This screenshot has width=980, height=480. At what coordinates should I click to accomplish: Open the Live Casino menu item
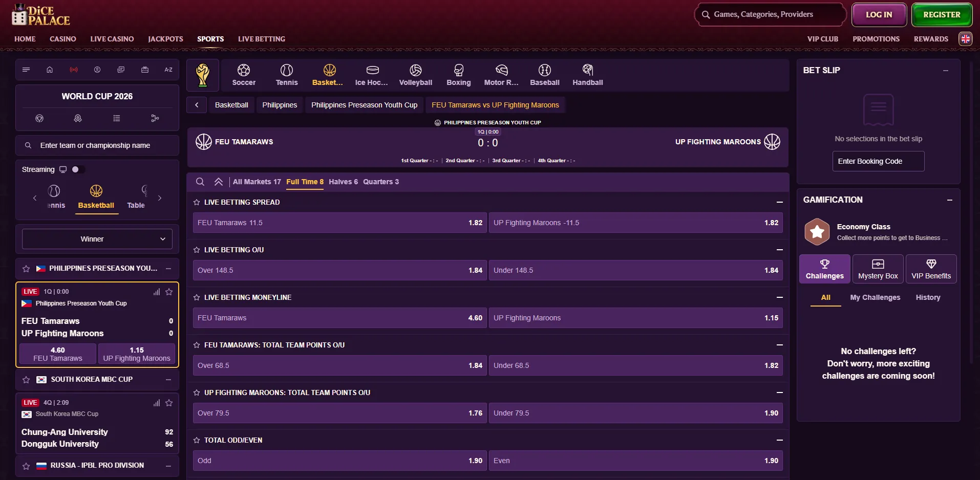point(112,39)
